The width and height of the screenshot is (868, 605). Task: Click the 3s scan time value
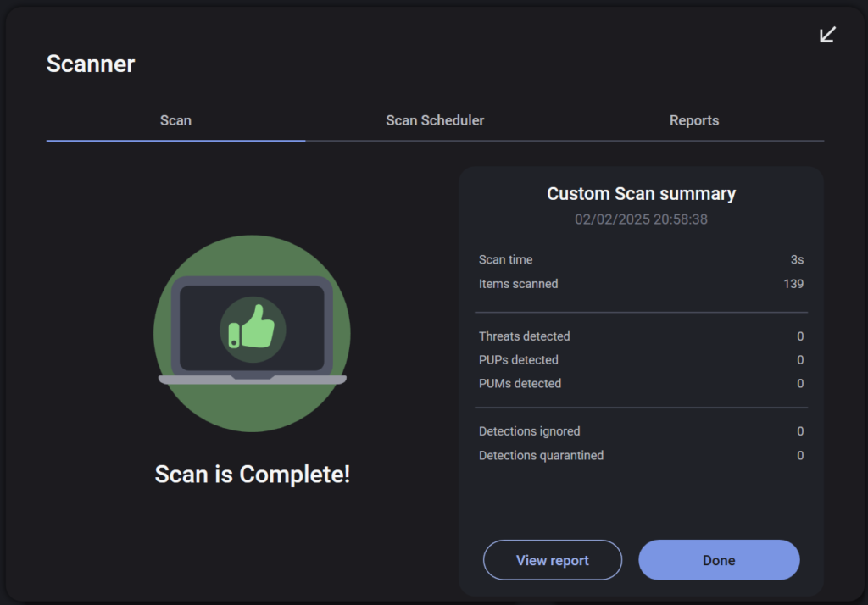tap(797, 259)
